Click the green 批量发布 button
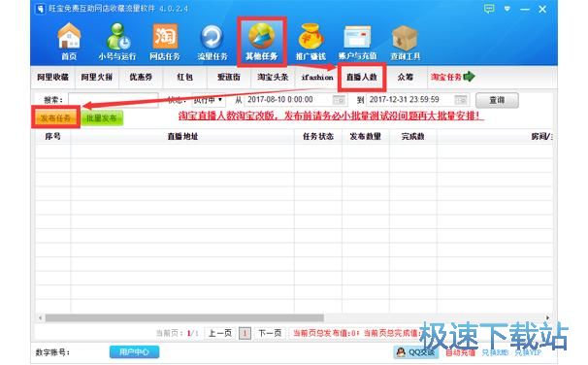 click(102, 118)
